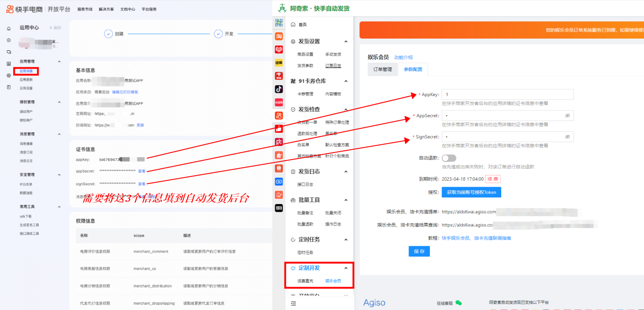Open 平台服务 in Kuaishou top menu
Viewport: 644px width, 310px height.
coord(149,9)
